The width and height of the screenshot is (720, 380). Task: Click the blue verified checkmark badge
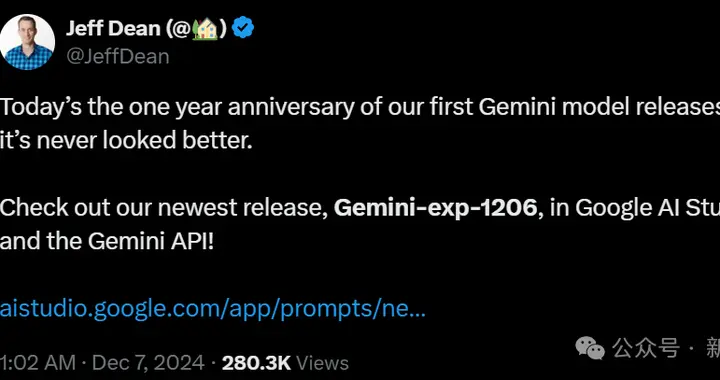tap(242, 28)
